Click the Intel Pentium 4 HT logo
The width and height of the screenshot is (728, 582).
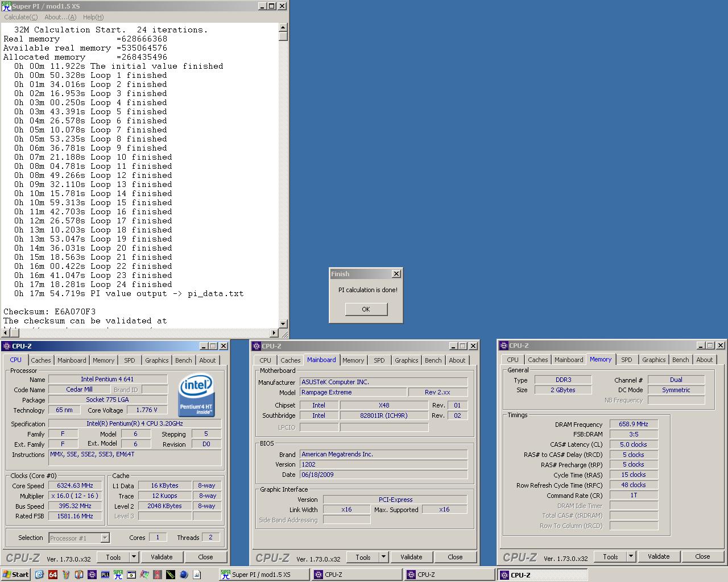196,395
